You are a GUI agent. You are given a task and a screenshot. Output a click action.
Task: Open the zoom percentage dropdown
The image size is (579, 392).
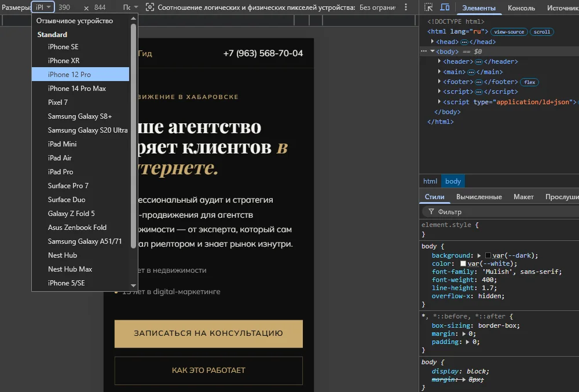click(x=130, y=7)
